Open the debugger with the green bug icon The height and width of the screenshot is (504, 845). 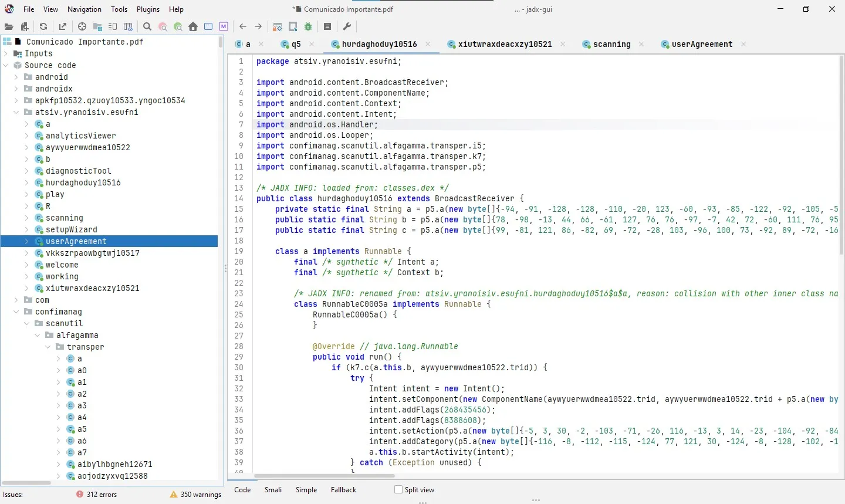[x=308, y=26]
